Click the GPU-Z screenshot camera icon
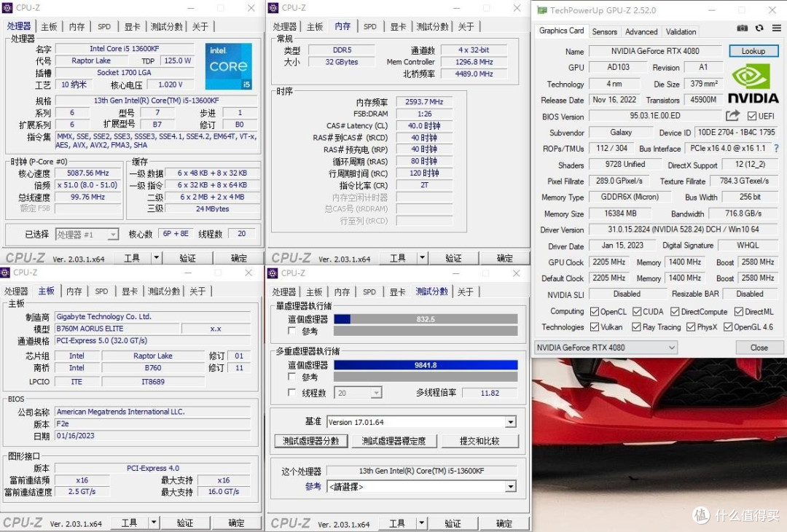Image resolution: width=787 pixels, height=532 pixels. pyautogui.click(x=742, y=28)
